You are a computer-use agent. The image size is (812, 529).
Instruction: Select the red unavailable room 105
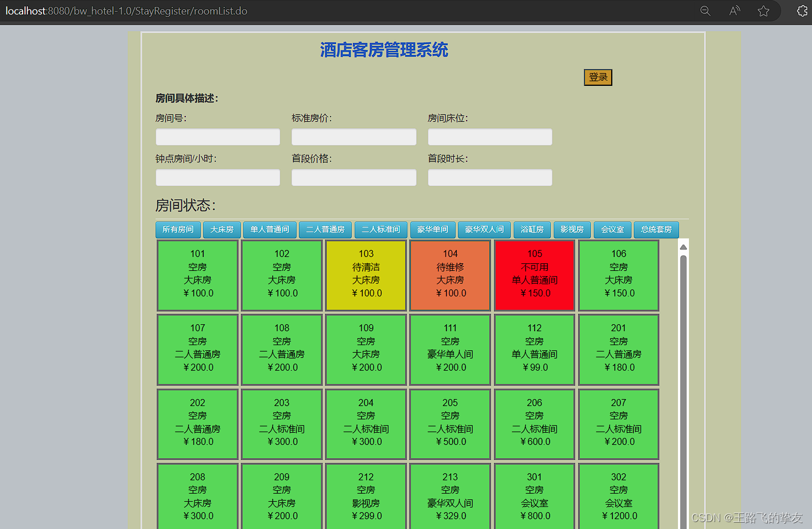pos(534,275)
